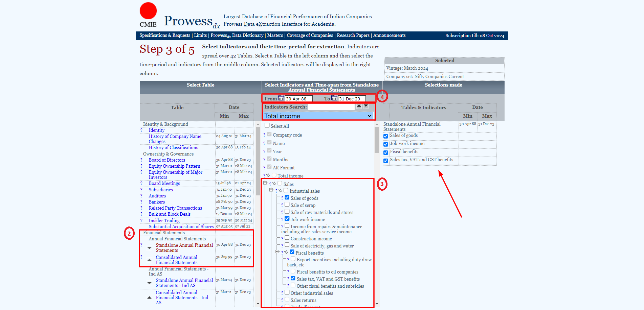644x310 pixels.
Task: Open help question mark for Sale of scrap
Action: click(x=282, y=206)
